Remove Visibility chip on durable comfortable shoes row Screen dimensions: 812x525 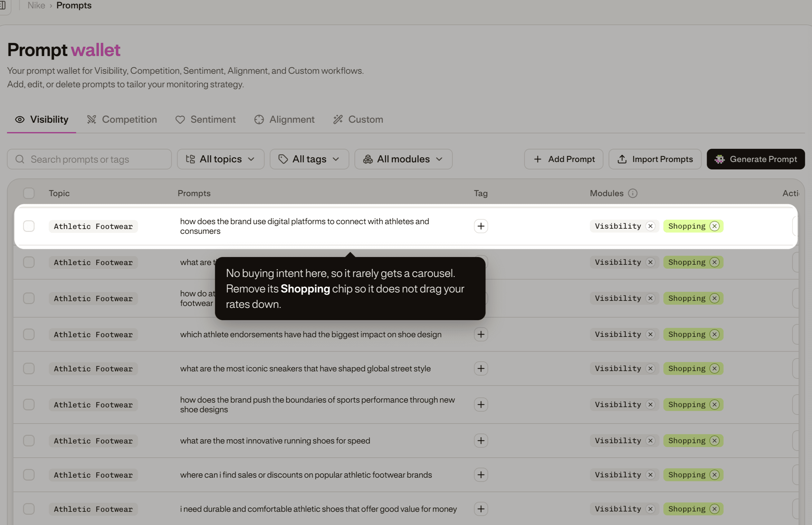coord(650,509)
